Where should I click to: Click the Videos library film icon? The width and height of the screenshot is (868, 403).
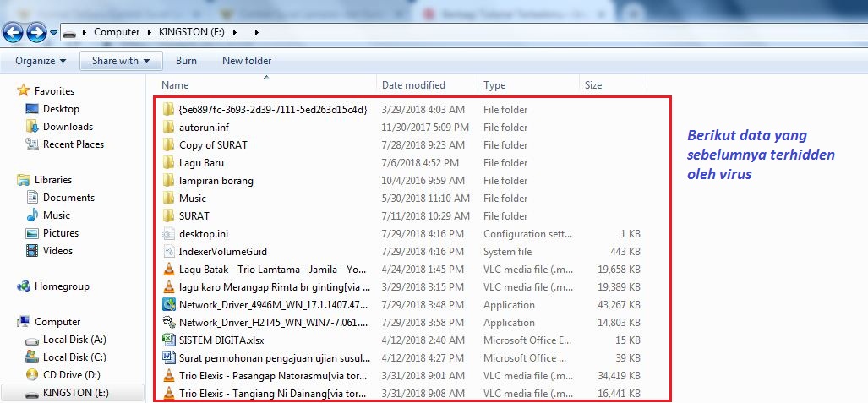[32, 251]
